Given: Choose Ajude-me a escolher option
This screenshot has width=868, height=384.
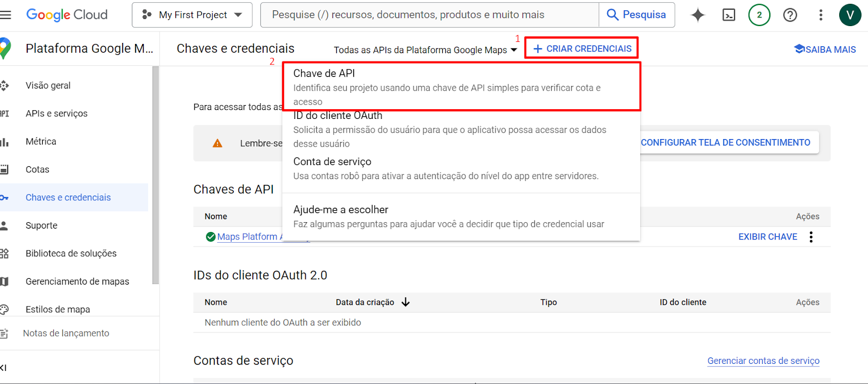Looking at the screenshot, I should click(x=461, y=216).
